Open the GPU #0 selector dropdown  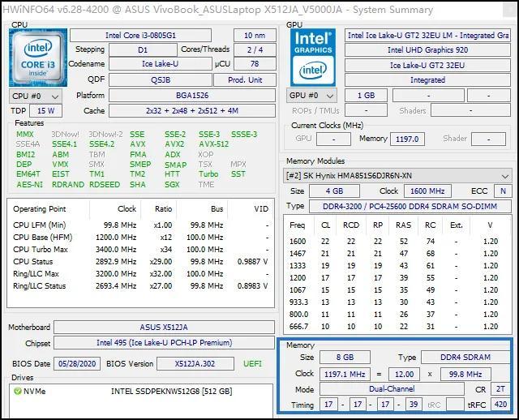311,96
